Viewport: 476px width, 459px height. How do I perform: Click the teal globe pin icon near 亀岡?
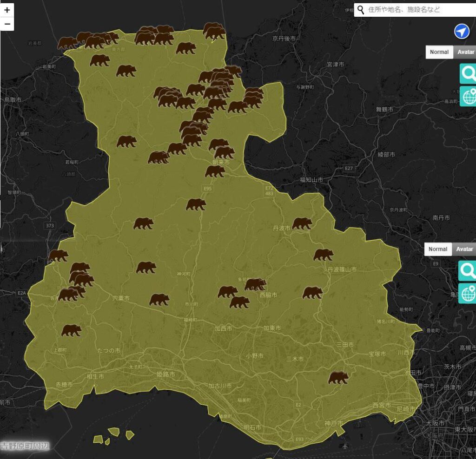[467, 293]
